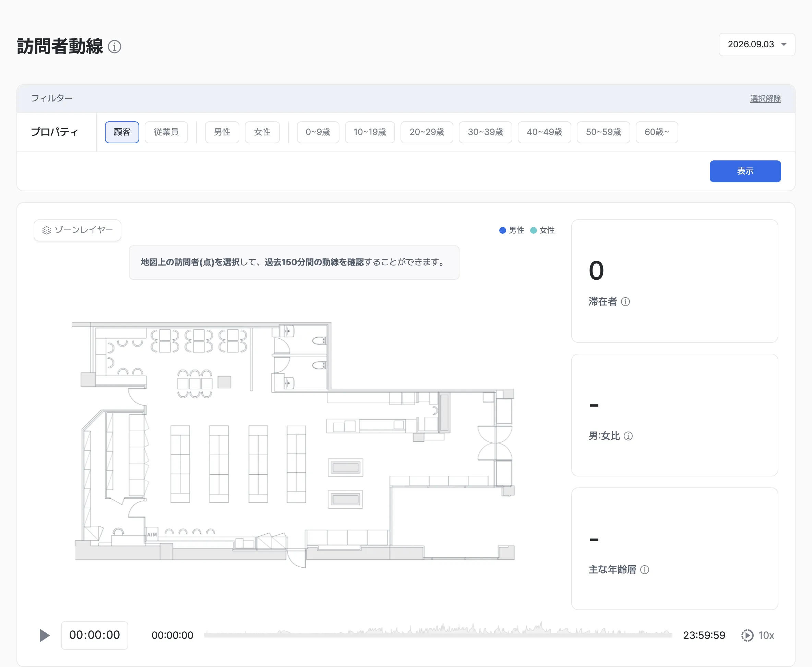Image resolution: width=812 pixels, height=667 pixels.
Task: Click the 滞在者 count value 0
Action: click(x=596, y=270)
